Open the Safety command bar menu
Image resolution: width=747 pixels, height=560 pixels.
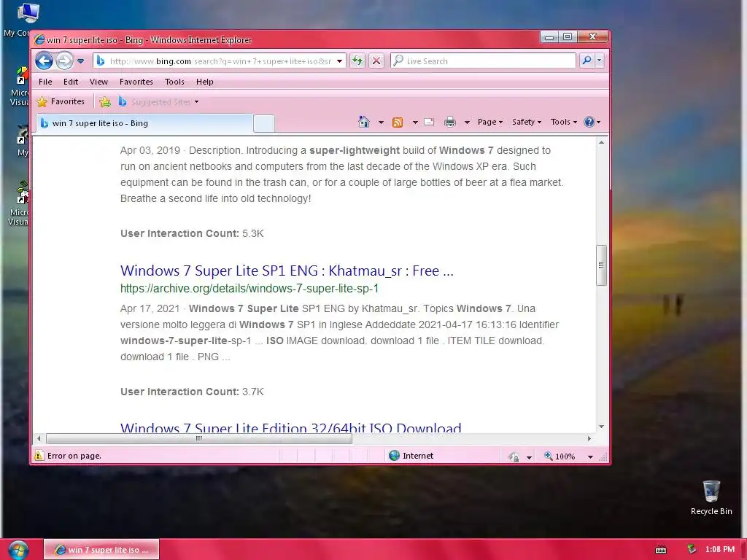click(x=526, y=122)
